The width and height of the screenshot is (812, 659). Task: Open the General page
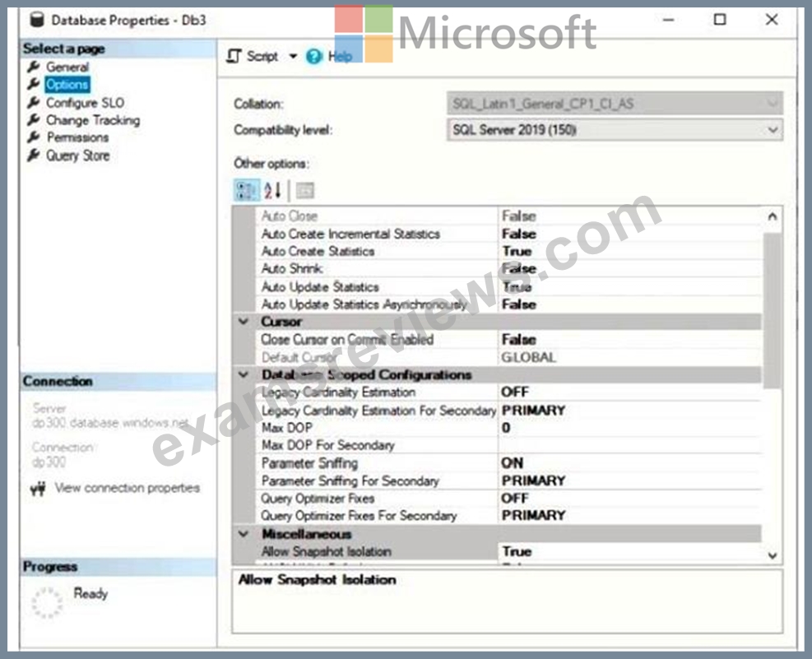tap(67, 67)
